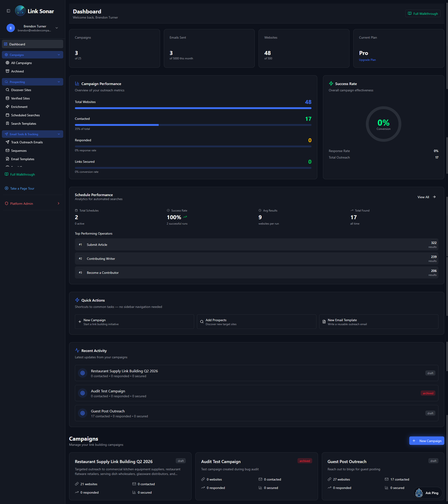Viewport: 448px width, 504px height.
Task: Toggle the sidebar collapse icon
Action: [9, 11]
